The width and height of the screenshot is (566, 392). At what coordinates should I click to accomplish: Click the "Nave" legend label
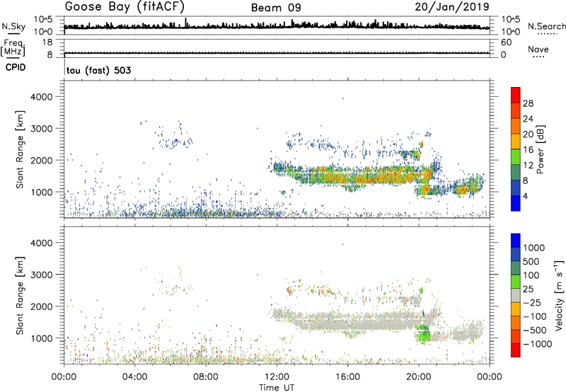coord(538,49)
